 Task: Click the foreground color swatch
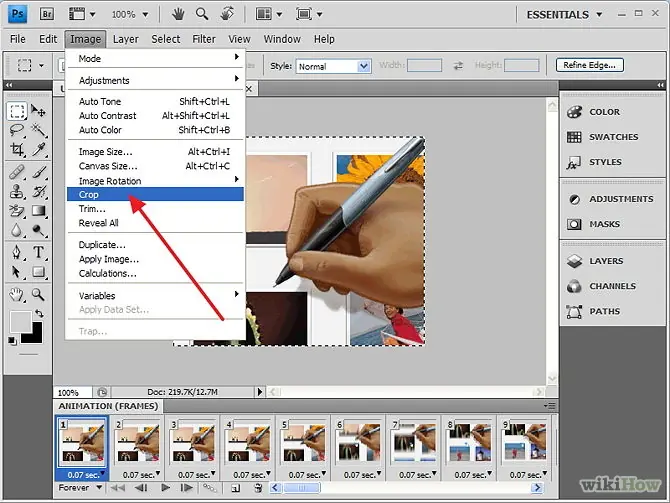pos(20,321)
